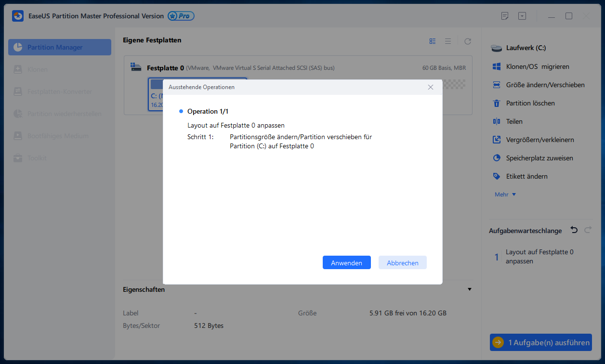
Task: Click the Vergrößern/verkleinern icon
Action: coord(497,140)
